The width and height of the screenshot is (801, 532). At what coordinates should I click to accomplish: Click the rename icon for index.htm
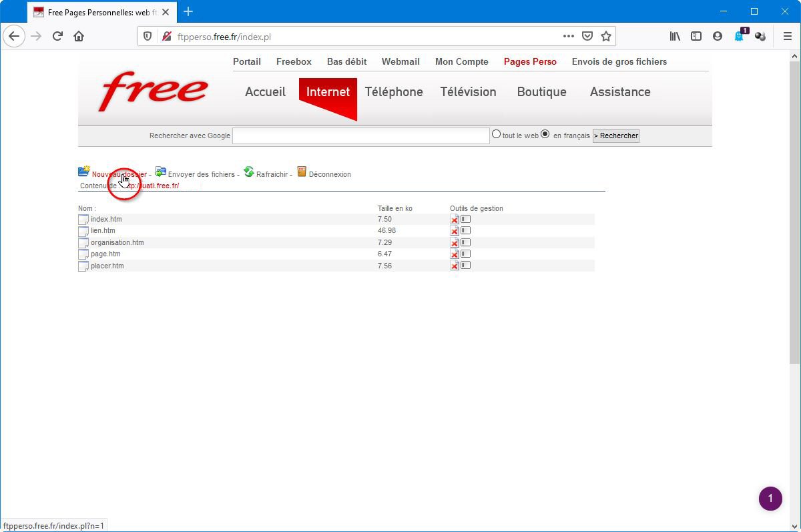(x=466, y=219)
